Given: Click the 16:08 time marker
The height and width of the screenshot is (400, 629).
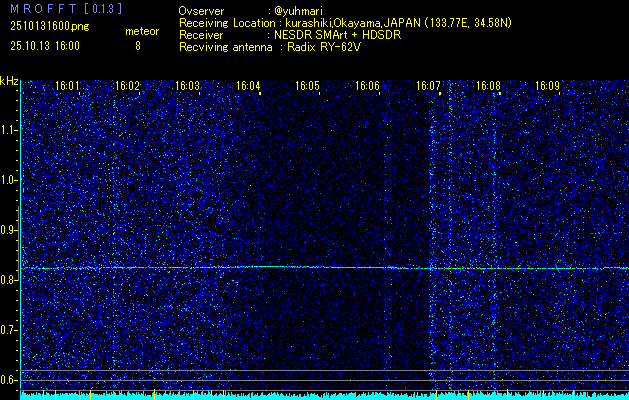Looking at the screenshot, I should click(488, 85).
